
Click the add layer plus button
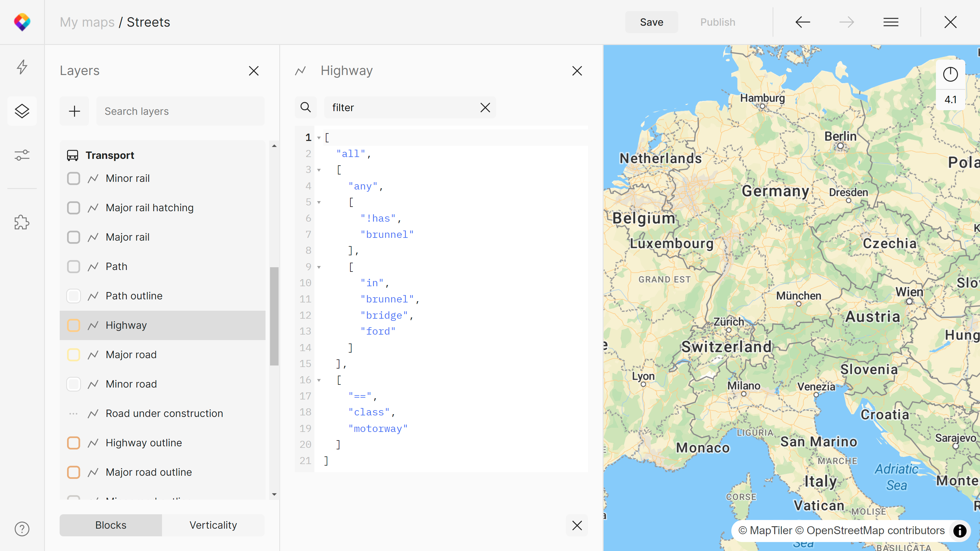tap(74, 111)
